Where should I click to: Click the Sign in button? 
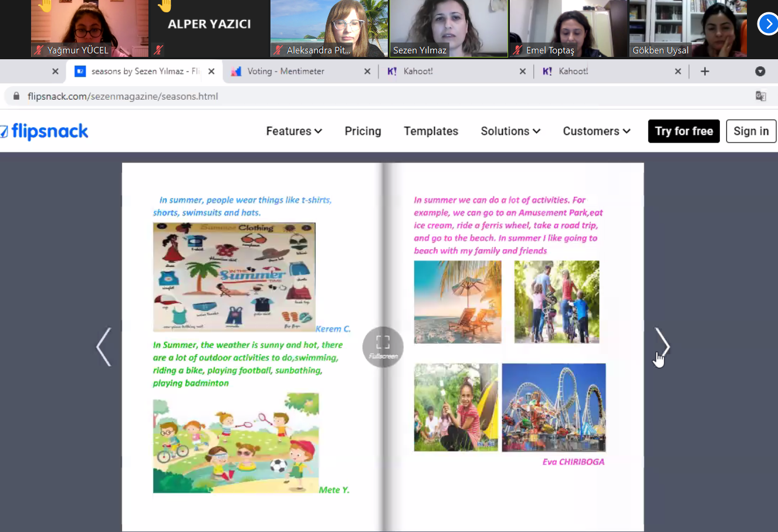coord(750,131)
